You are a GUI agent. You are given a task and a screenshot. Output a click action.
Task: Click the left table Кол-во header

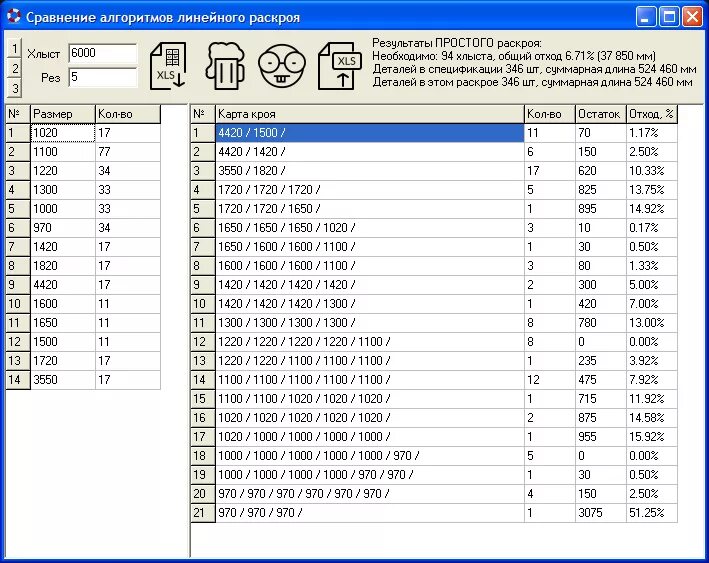(x=128, y=114)
